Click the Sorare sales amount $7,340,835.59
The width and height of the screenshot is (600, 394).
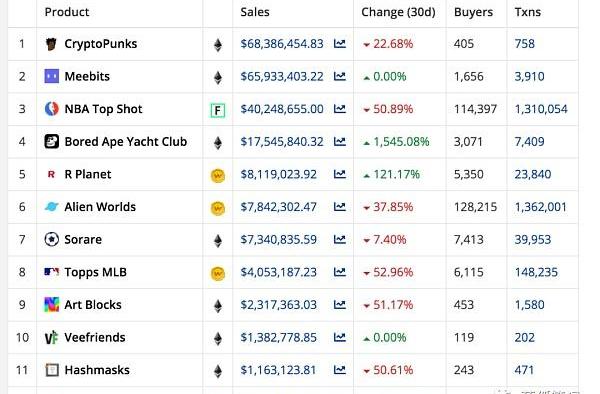point(279,239)
